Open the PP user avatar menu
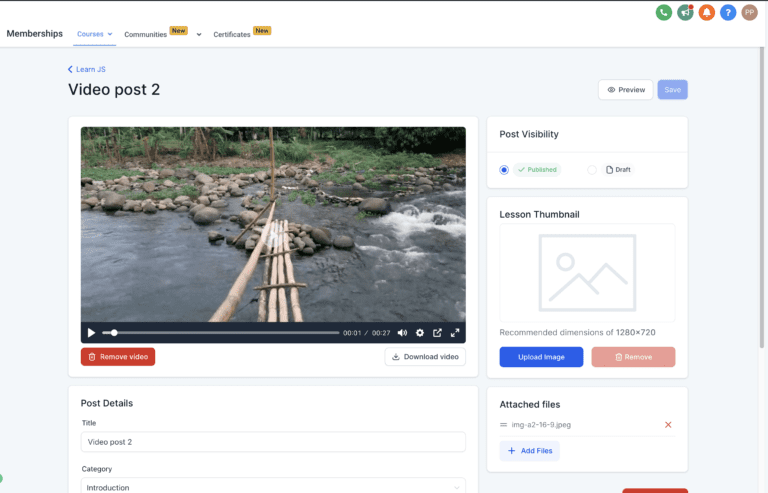The image size is (768, 493). (x=749, y=12)
